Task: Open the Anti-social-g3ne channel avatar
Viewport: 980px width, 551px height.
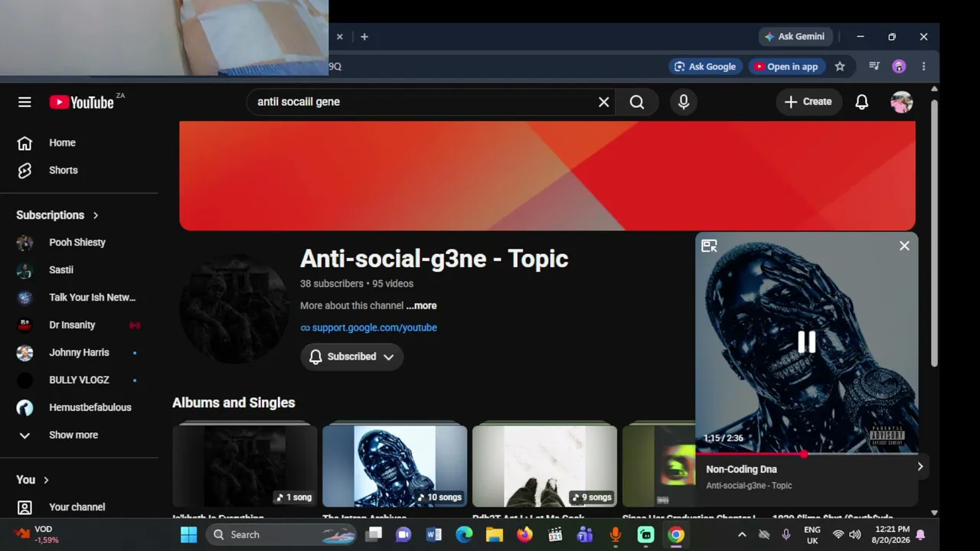Action: pos(234,308)
